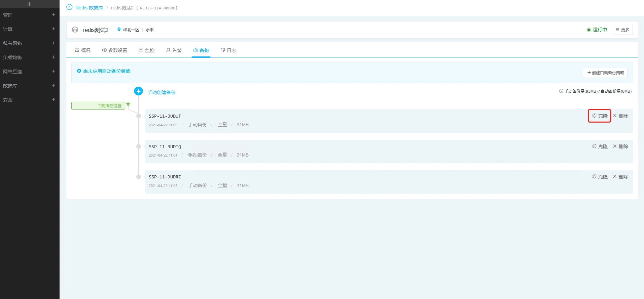Clone backup SSP-11-3UDUT

coord(600,116)
